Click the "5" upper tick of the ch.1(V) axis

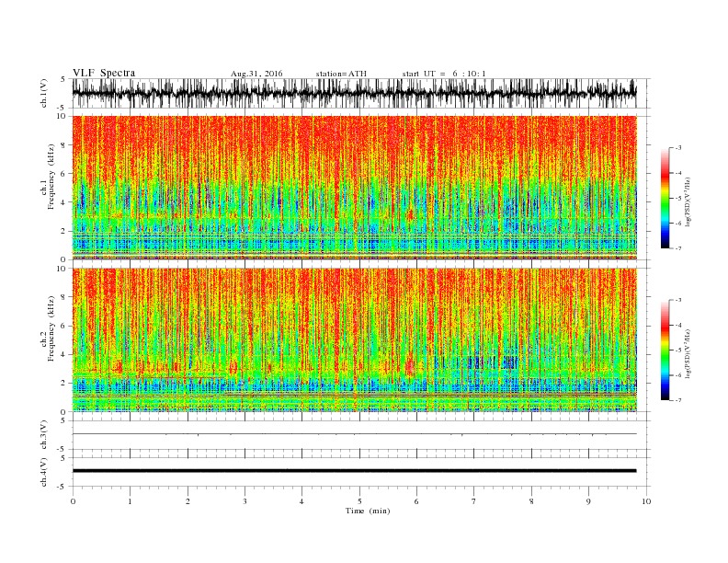coord(63,79)
